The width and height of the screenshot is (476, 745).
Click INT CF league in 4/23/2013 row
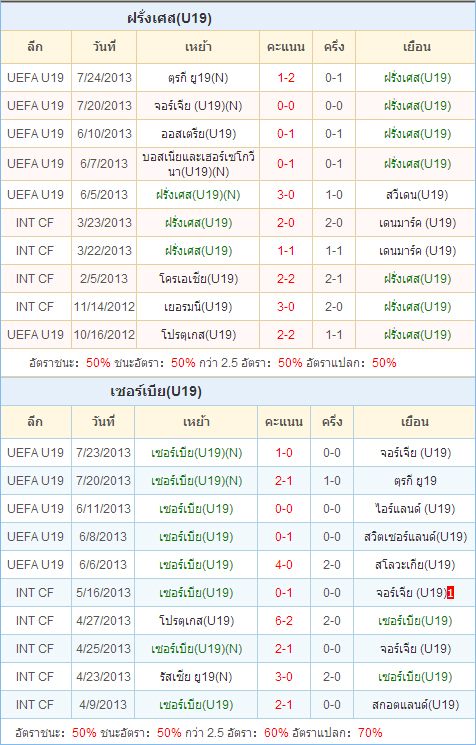35,677
